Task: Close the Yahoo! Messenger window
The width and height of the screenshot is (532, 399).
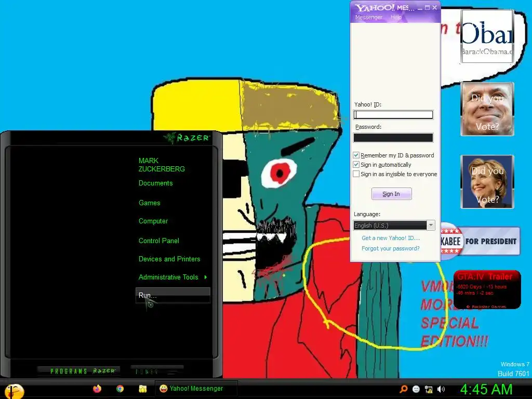Action: (435, 7)
